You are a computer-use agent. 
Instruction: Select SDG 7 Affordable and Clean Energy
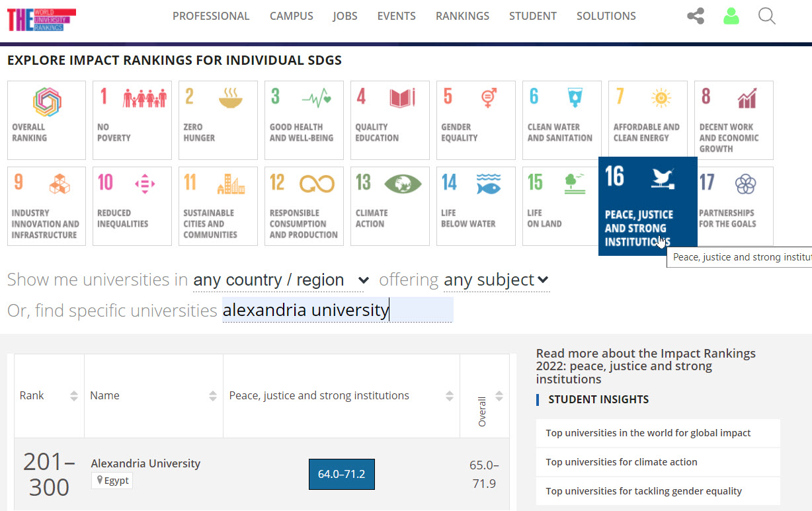pyautogui.click(x=648, y=120)
